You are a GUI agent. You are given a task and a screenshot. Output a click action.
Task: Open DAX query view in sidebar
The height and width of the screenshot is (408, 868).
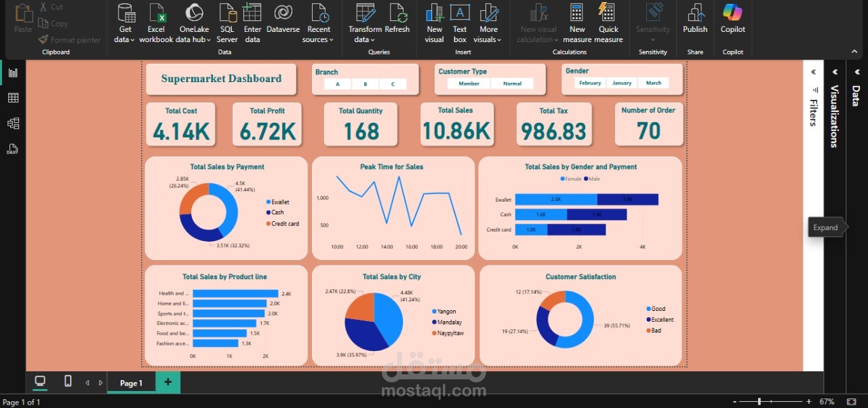point(13,149)
